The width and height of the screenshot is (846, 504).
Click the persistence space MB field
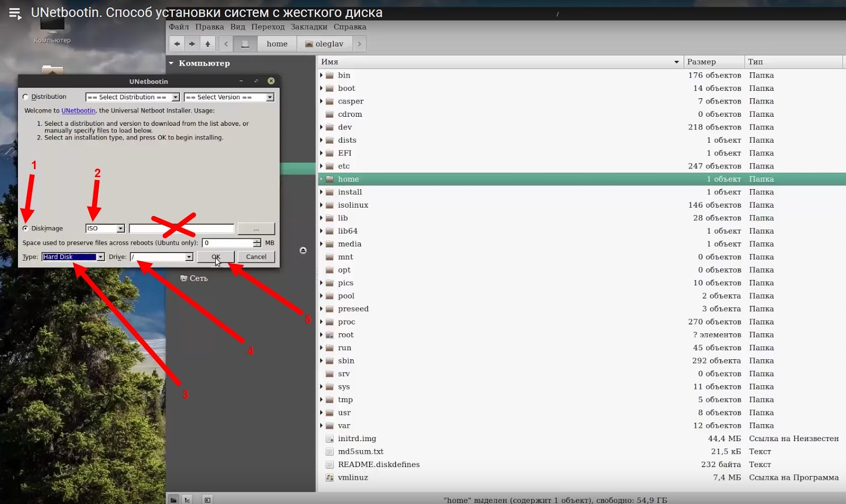click(228, 243)
